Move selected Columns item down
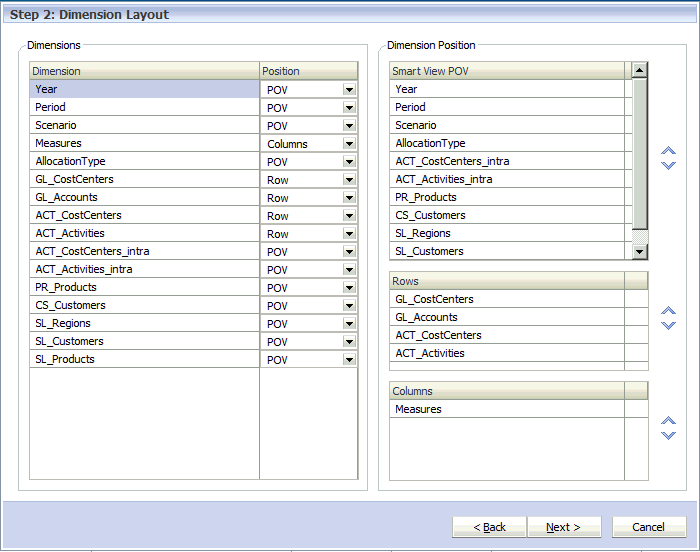Viewport: 700px width, 552px height. tap(668, 435)
